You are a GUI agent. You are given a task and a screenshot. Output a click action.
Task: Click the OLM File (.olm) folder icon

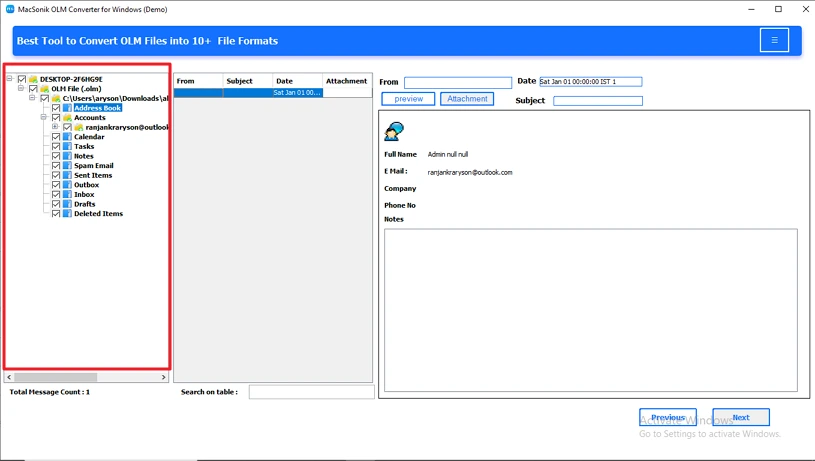coord(45,89)
